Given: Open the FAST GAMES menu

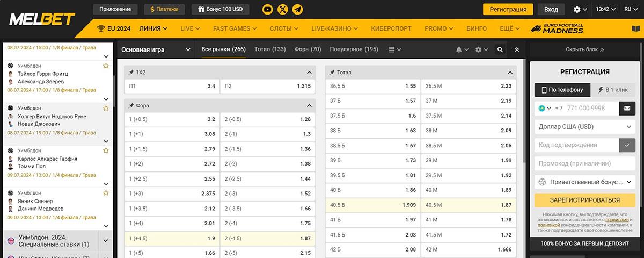Looking at the screenshot, I should 235,28.
